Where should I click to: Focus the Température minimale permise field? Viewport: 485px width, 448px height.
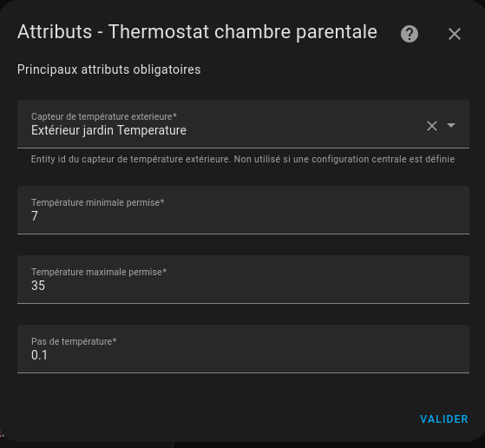243,210
